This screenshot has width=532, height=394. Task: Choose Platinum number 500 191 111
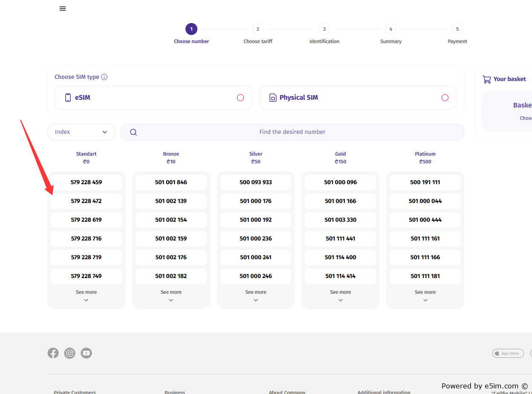pos(425,183)
